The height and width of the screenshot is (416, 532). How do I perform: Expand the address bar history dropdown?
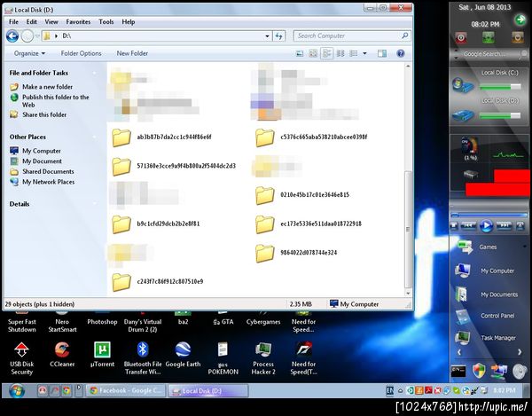268,36
